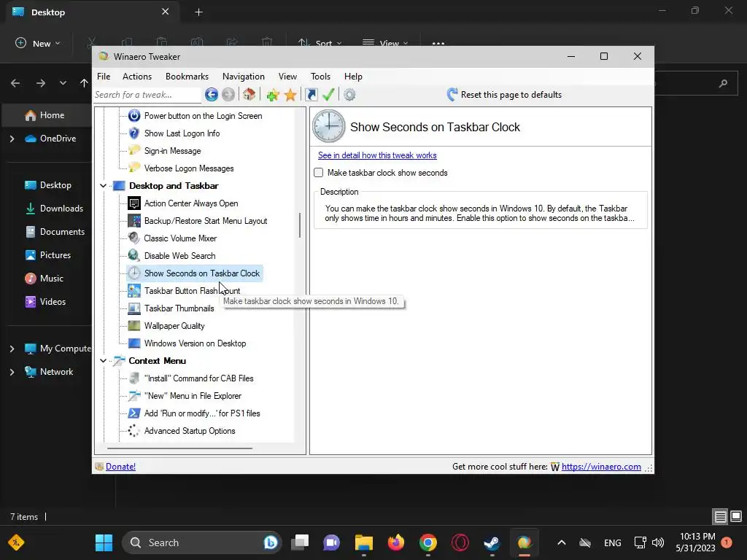
Task: Switch to large icons view in Explorer status bar
Action: tap(736, 516)
